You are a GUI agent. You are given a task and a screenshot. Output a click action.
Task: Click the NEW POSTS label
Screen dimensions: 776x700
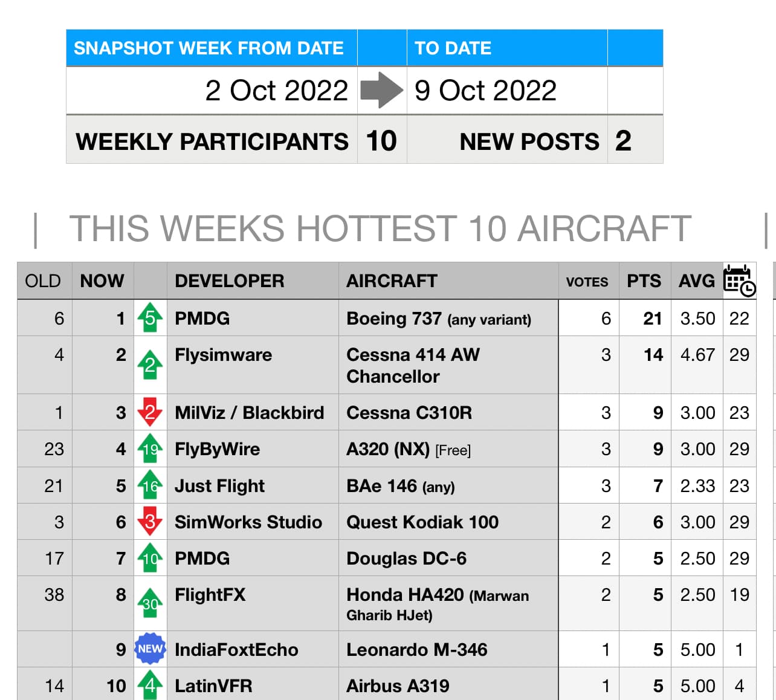coord(529,141)
